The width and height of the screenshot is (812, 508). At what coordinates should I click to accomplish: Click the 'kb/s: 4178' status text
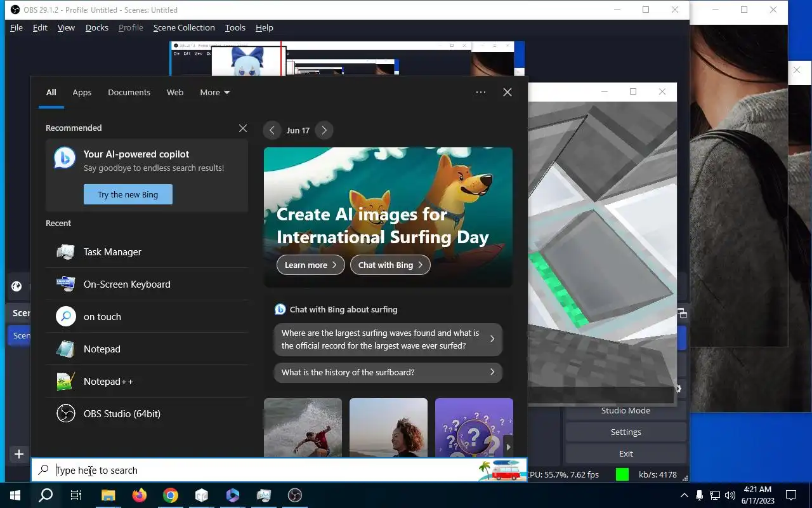pyautogui.click(x=658, y=474)
